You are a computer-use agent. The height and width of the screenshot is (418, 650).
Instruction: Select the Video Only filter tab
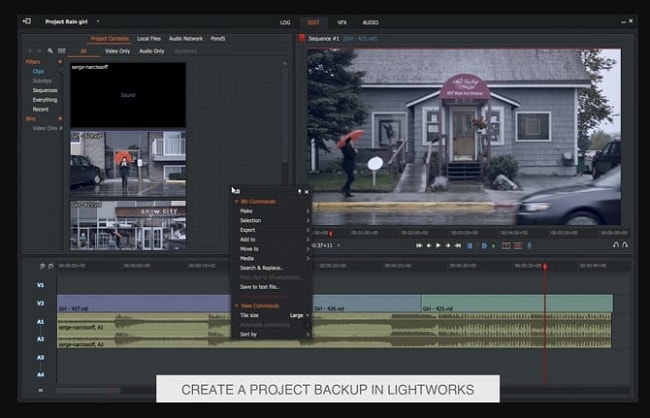(x=117, y=51)
